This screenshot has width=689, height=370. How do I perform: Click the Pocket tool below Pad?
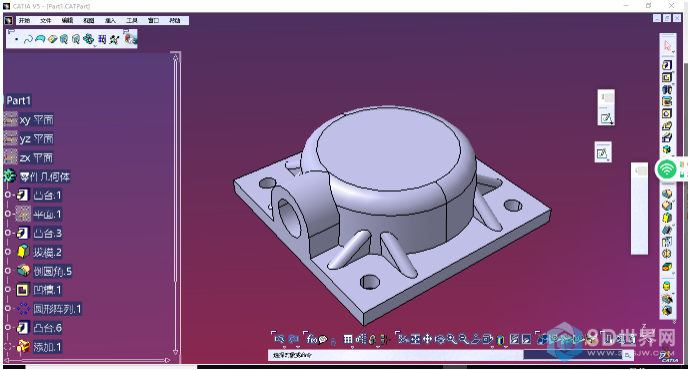(667, 77)
